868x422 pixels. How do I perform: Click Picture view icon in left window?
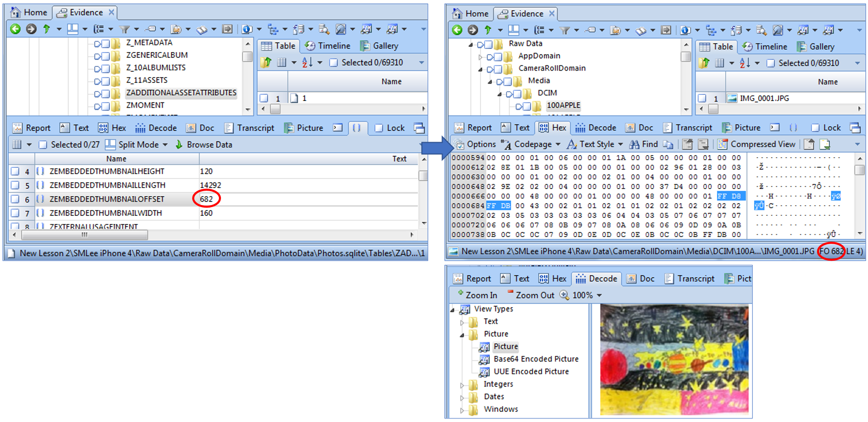289,128
